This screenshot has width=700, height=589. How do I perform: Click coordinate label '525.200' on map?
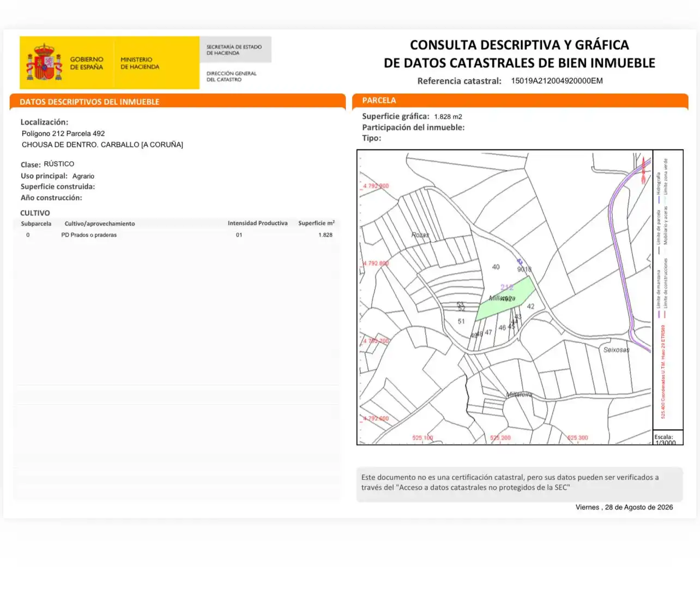coord(500,438)
